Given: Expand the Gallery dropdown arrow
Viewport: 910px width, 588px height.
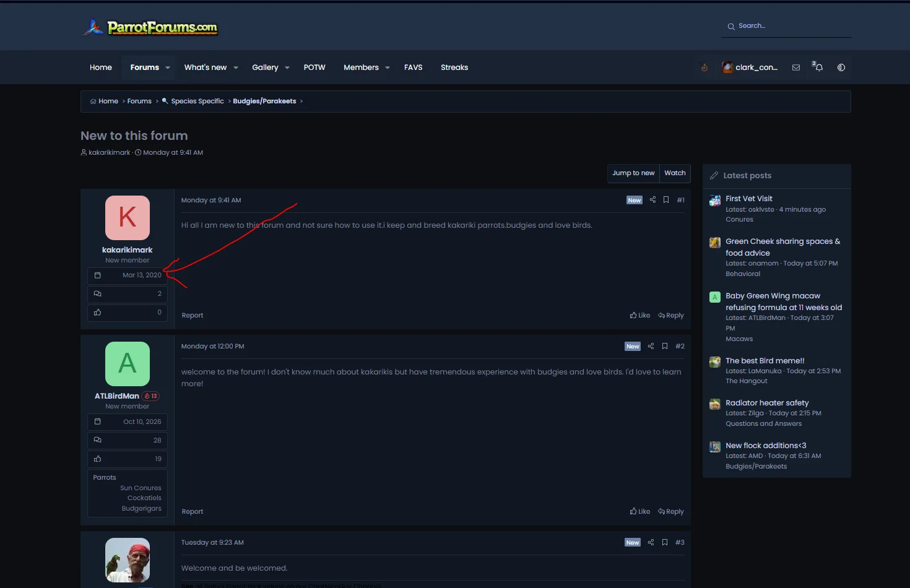Looking at the screenshot, I should (287, 67).
